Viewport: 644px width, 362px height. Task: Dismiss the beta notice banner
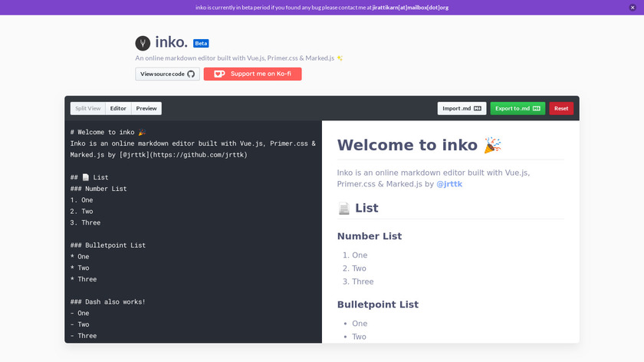pos(632,8)
